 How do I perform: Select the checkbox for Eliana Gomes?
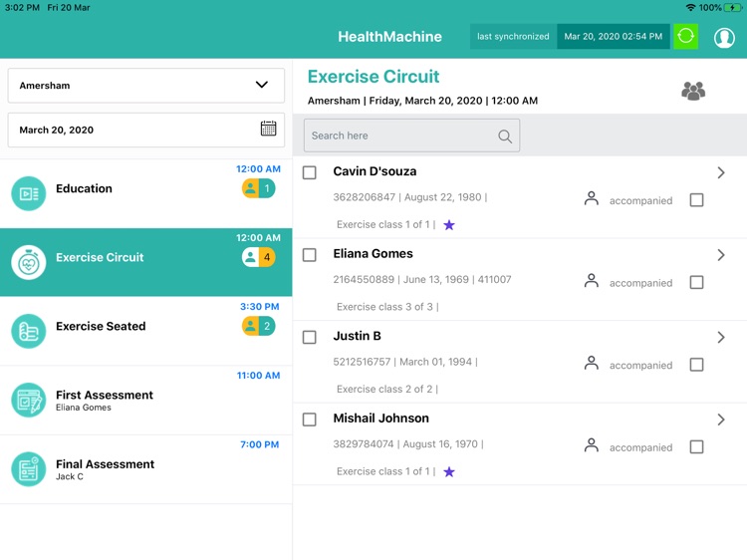[x=309, y=255]
